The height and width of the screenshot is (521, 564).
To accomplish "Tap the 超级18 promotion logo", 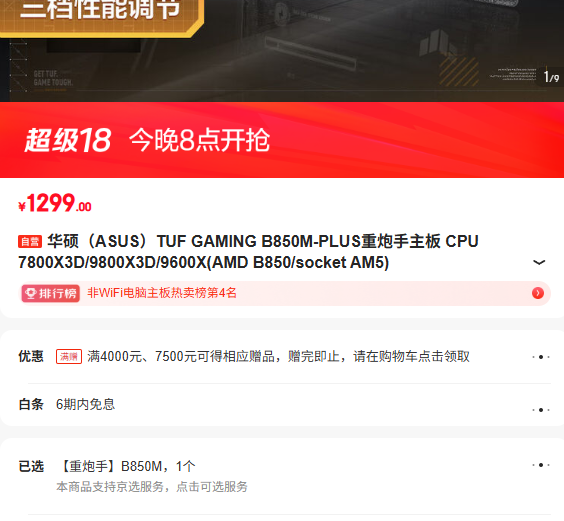I will click(x=68, y=140).
